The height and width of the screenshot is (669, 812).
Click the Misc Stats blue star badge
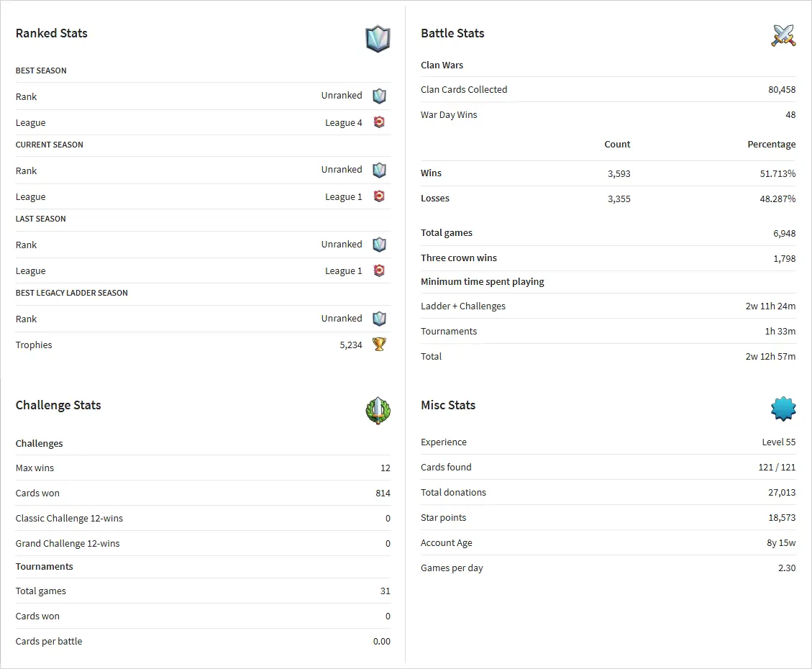click(x=783, y=409)
